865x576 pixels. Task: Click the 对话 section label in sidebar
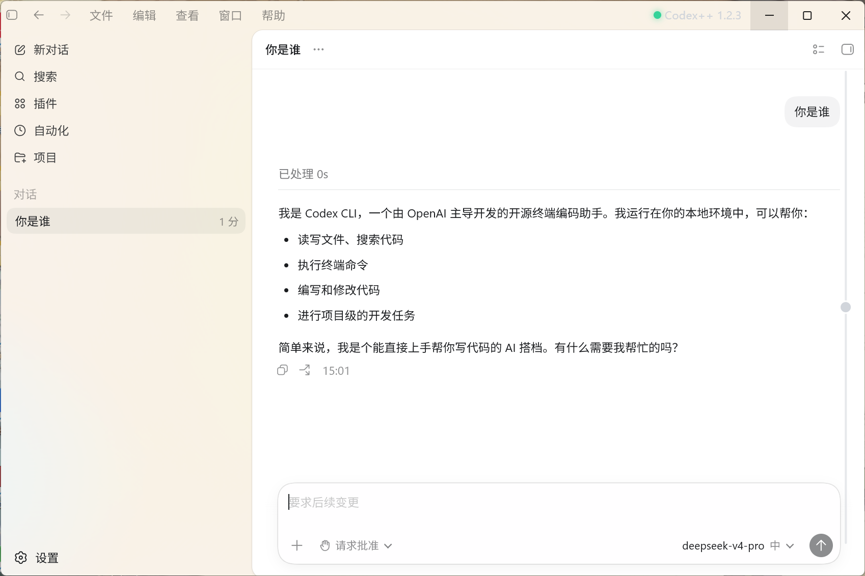coord(25,194)
